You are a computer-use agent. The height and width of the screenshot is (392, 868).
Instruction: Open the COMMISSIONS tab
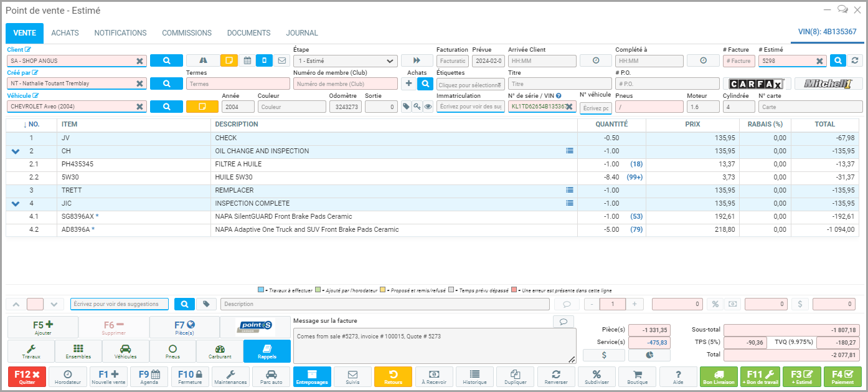(187, 33)
